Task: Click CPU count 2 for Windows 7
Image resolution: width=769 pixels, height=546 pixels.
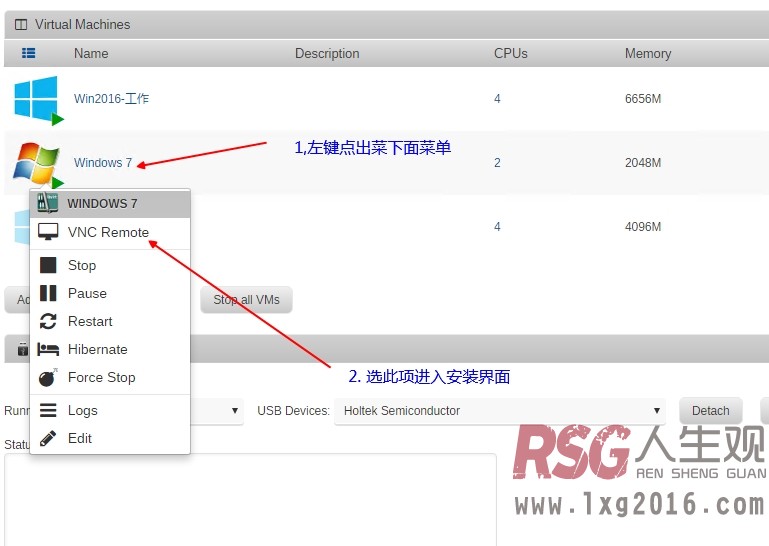Action: click(497, 162)
